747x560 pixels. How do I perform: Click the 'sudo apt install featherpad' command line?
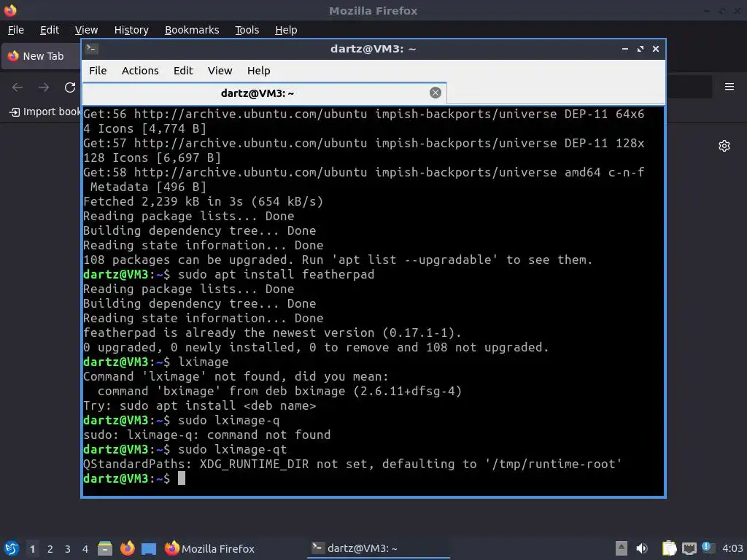pyautogui.click(x=276, y=274)
